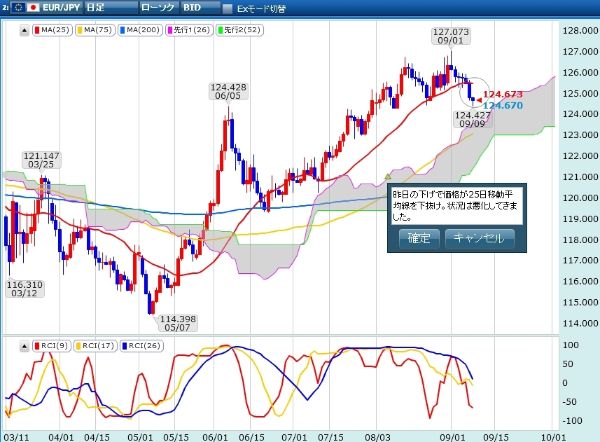Collapse the RCI legend with arrow
Screen dimensions: 600x442
point(24,347)
